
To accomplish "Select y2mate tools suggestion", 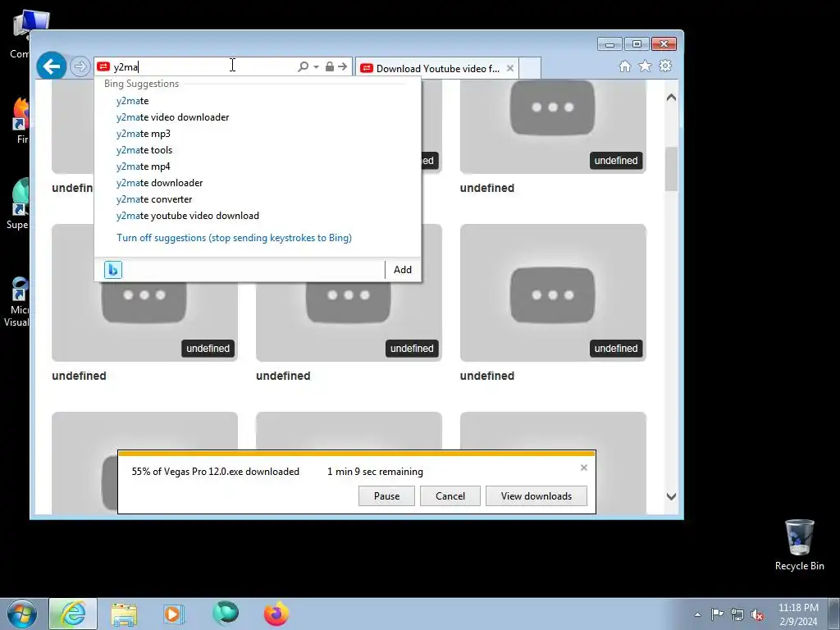I will coord(144,150).
